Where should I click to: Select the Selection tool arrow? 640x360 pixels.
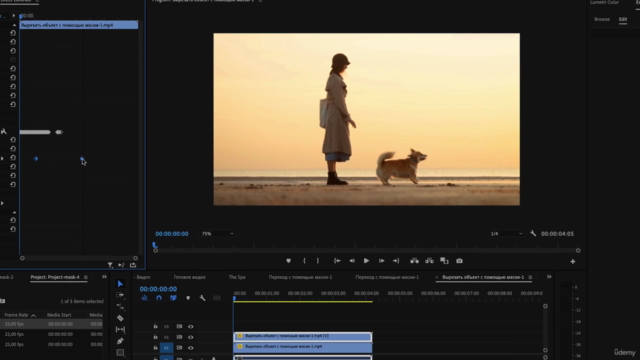point(120,284)
